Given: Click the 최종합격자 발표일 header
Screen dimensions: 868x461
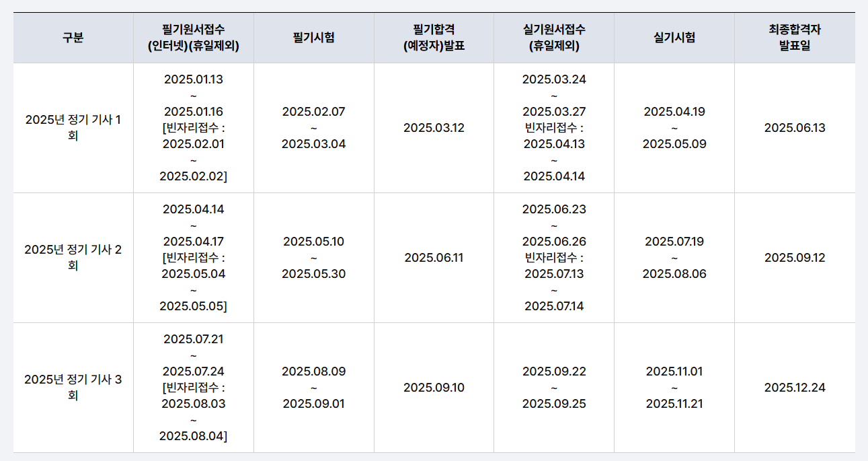Looking at the screenshot, I should pos(794,38).
